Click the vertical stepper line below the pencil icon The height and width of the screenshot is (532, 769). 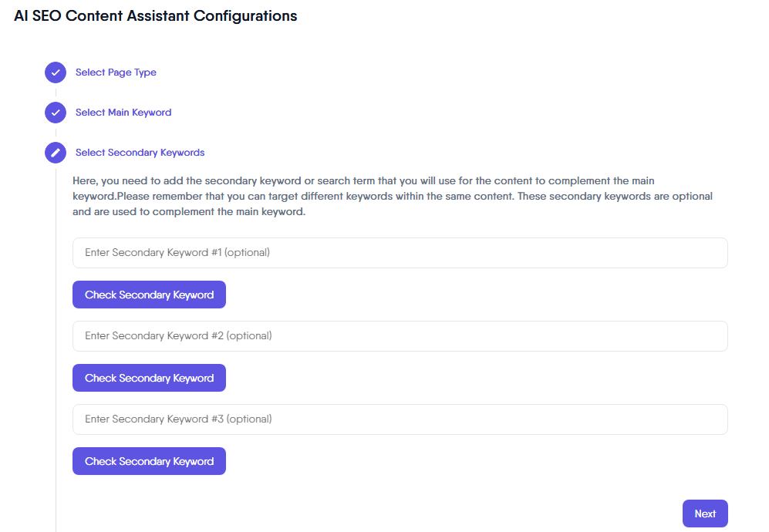(56, 347)
